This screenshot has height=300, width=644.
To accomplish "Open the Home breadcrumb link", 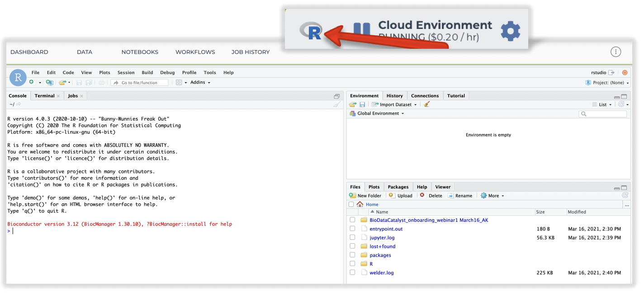I will (x=372, y=205).
